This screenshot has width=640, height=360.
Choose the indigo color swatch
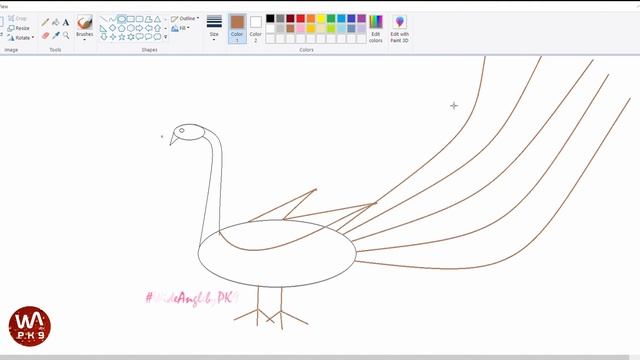point(351,18)
